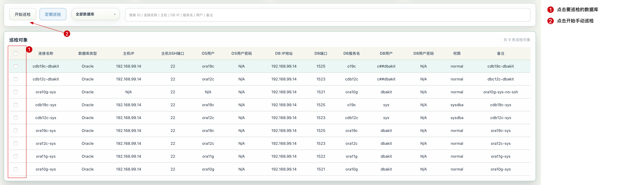This screenshot has width=644, height=185.
Task: Click the 共 9 条巡检对象 count label
Action: pyautogui.click(x=517, y=40)
